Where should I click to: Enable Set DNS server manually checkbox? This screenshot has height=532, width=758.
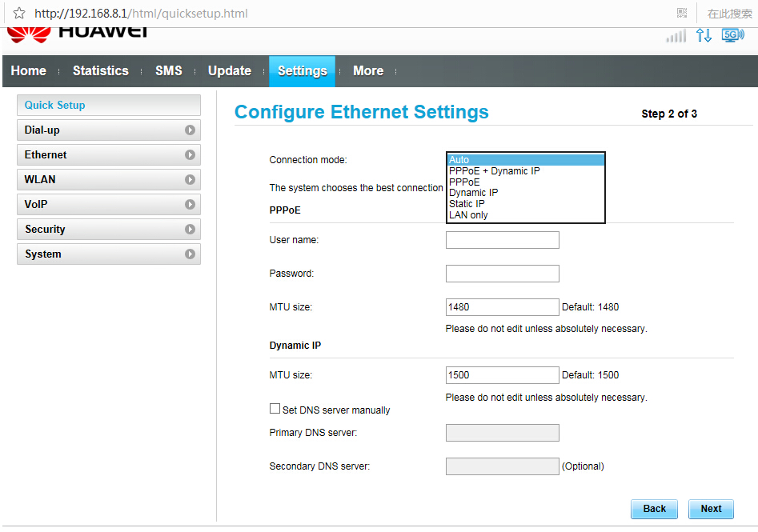tap(275, 409)
